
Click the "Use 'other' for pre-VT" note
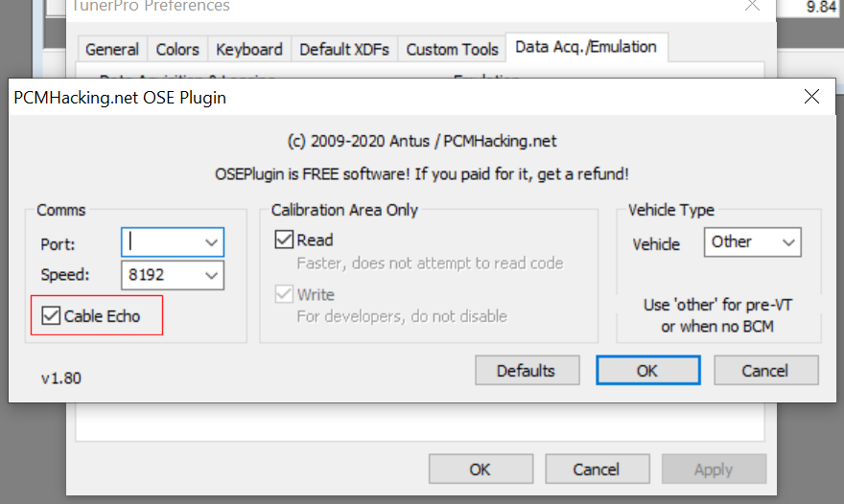pyautogui.click(x=717, y=316)
